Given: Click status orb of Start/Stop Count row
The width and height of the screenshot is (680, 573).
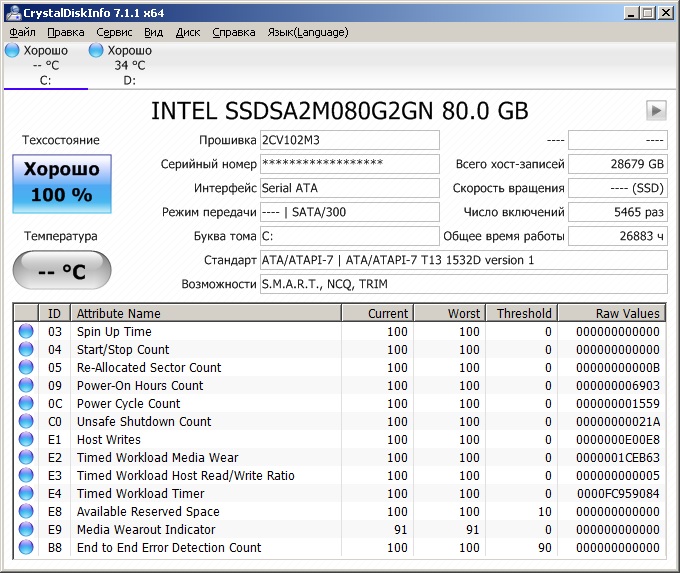Looking at the screenshot, I should coord(26,349).
